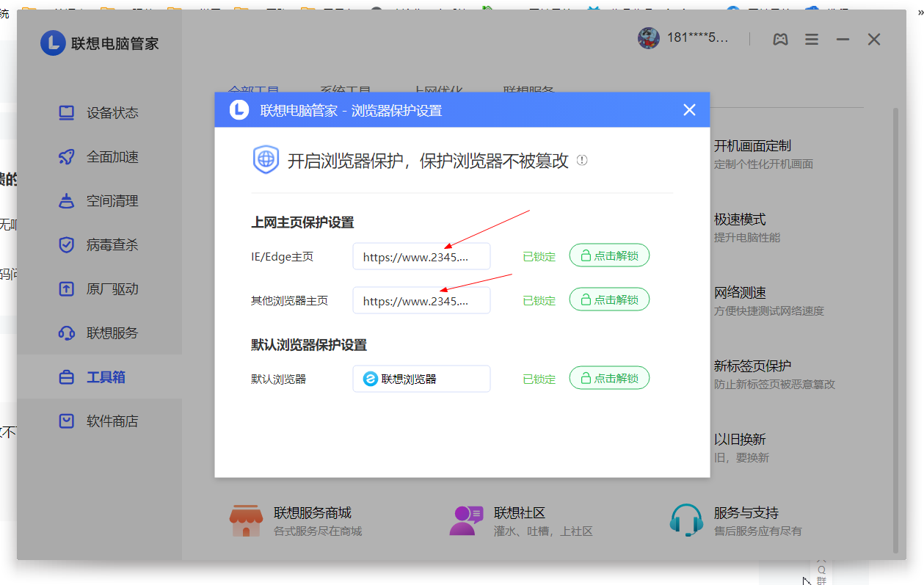
Task: Go to 设备状态 in the sidebar
Action: (x=99, y=113)
